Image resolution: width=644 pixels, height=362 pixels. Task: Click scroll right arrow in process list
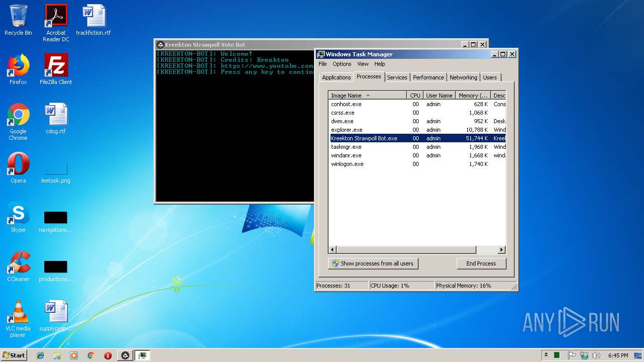click(x=502, y=249)
